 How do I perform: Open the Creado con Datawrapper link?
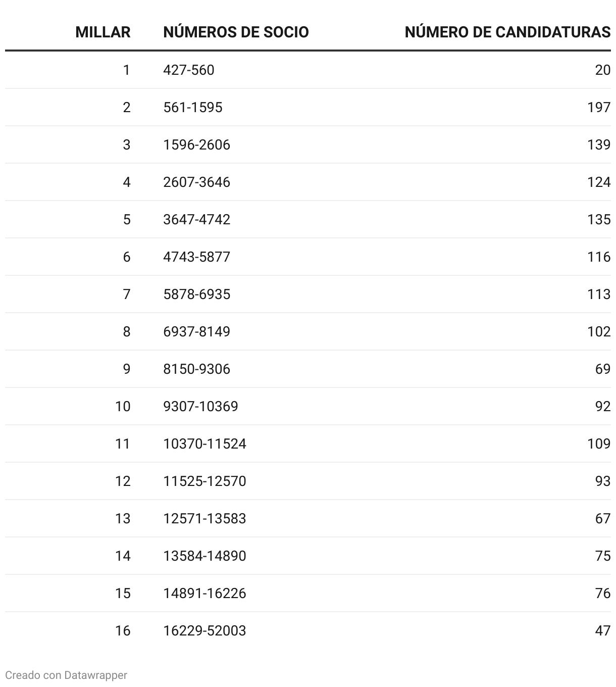[66, 675]
